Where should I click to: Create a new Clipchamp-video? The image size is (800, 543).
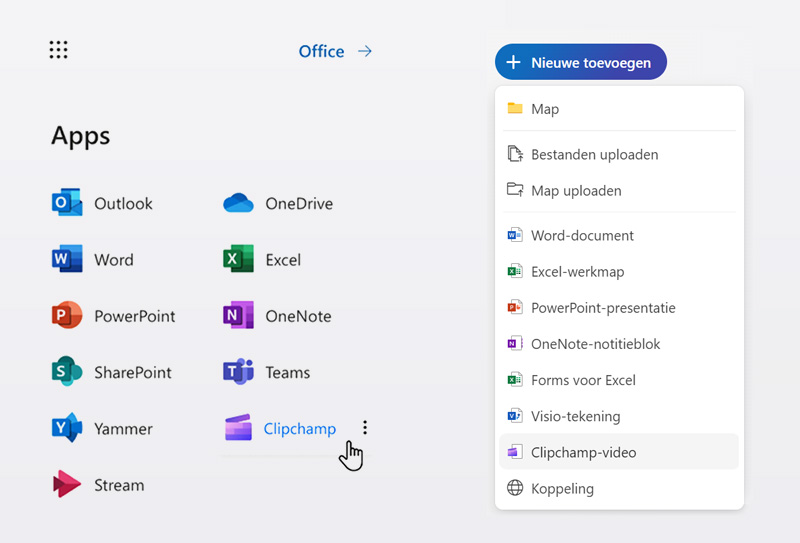(x=583, y=452)
